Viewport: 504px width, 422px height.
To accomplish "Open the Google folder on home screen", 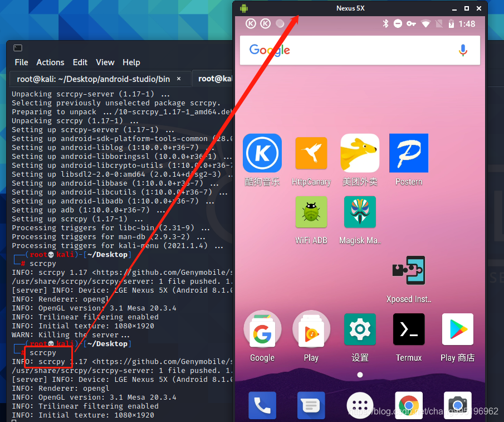I will (x=262, y=329).
